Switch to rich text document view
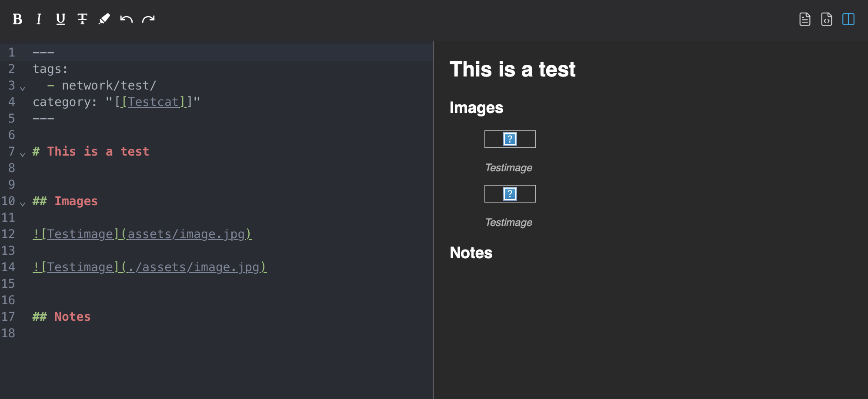 (805, 19)
